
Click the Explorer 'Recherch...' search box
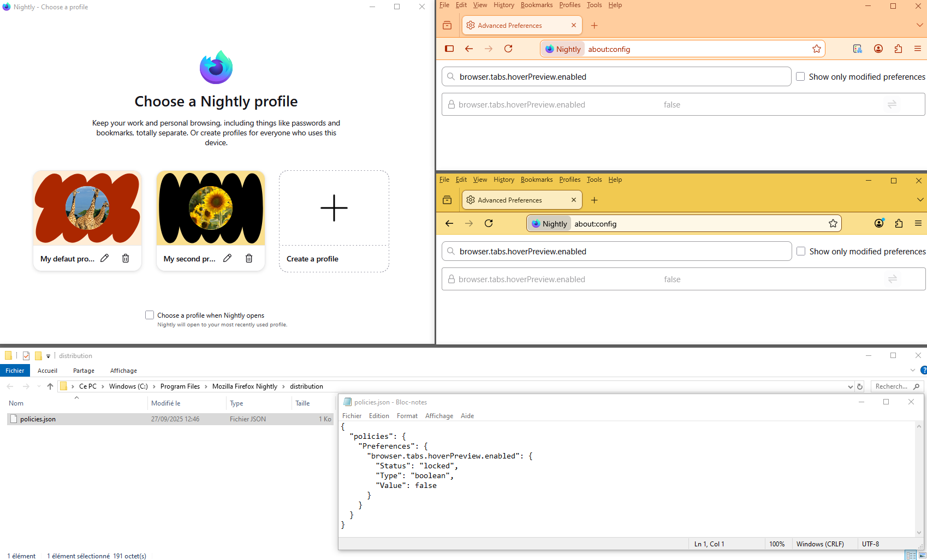pyautogui.click(x=897, y=386)
